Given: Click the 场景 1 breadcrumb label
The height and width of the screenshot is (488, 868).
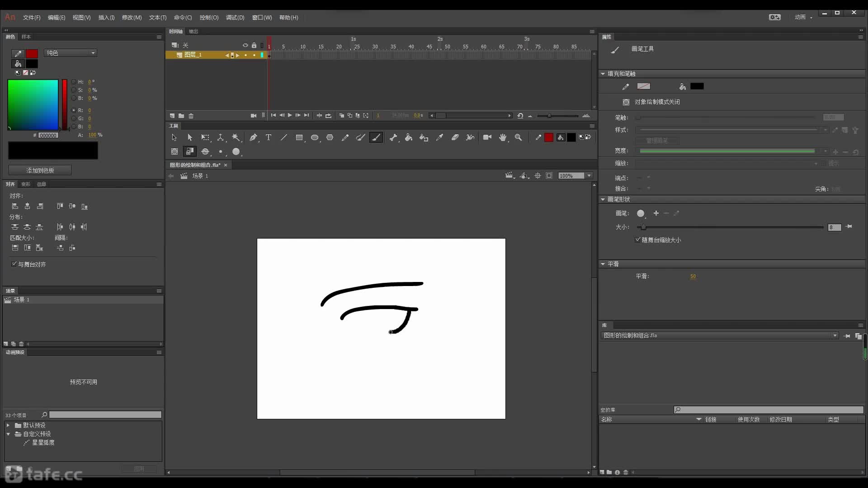Looking at the screenshot, I should (x=200, y=176).
